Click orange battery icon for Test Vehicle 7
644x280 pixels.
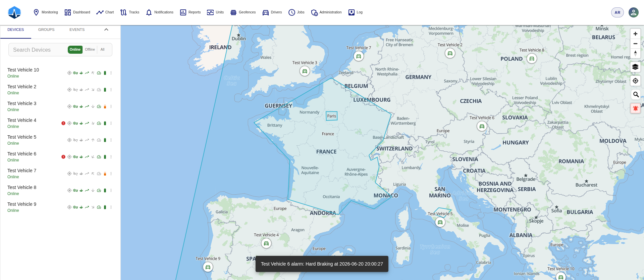coord(105,174)
